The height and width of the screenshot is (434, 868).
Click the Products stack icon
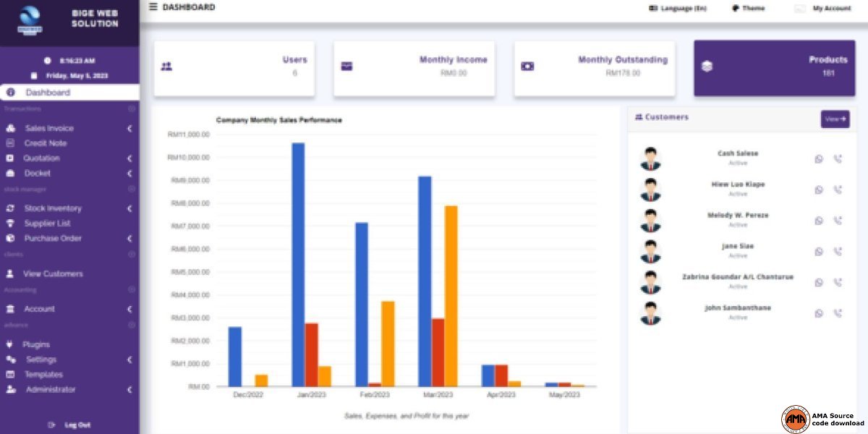click(707, 67)
